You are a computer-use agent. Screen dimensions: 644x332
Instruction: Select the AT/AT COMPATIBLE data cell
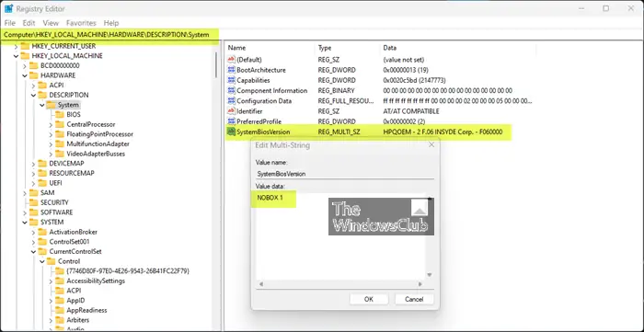pos(411,111)
